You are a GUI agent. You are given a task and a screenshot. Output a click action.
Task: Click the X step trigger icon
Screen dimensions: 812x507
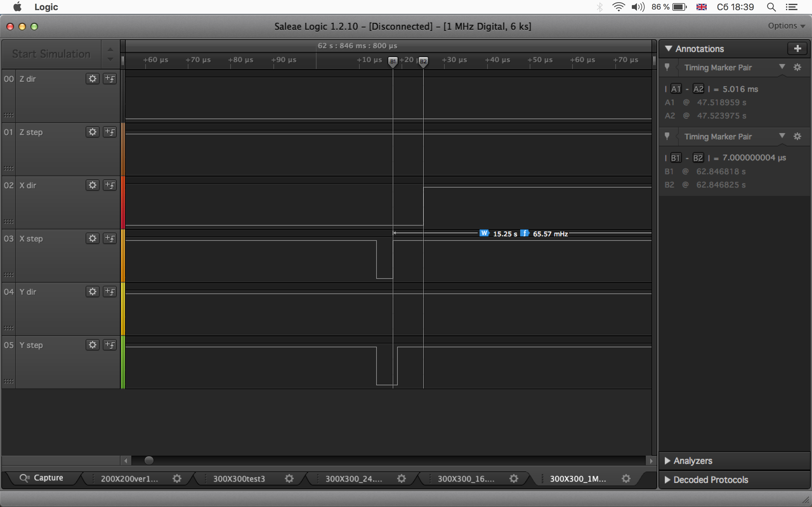tap(110, 238)
